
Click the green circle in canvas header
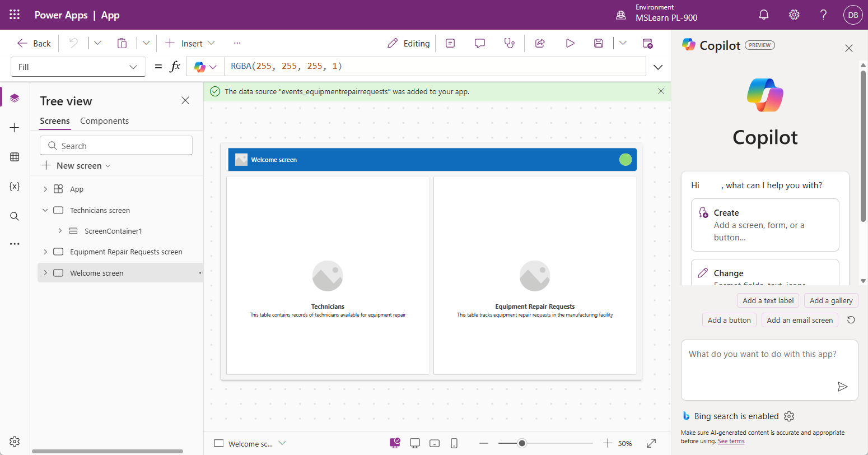point(626,160)
